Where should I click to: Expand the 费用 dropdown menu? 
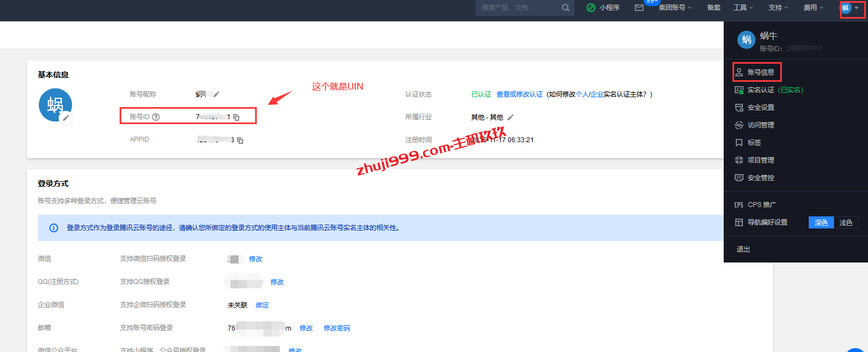[813, 8]
